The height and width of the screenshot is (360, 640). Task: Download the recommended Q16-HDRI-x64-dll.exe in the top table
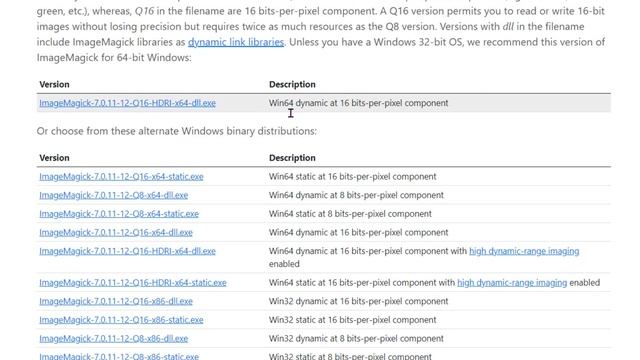pyautogui.click(x=127, y=103)
